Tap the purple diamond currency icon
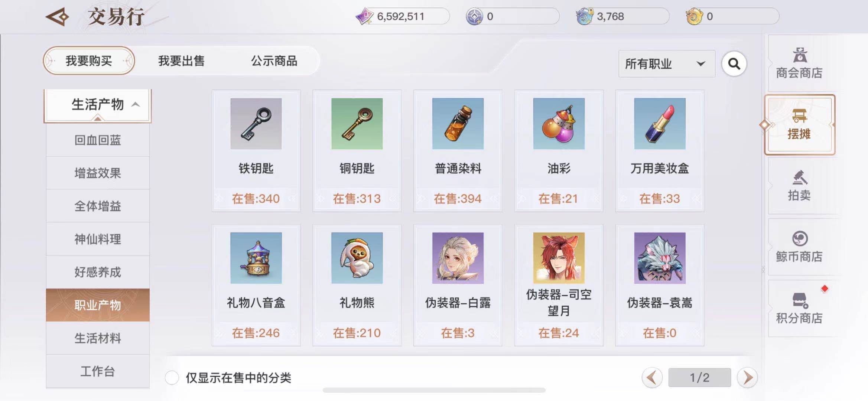Image resolution: width=868 pixels, height=401 pixels. (364, 17)
